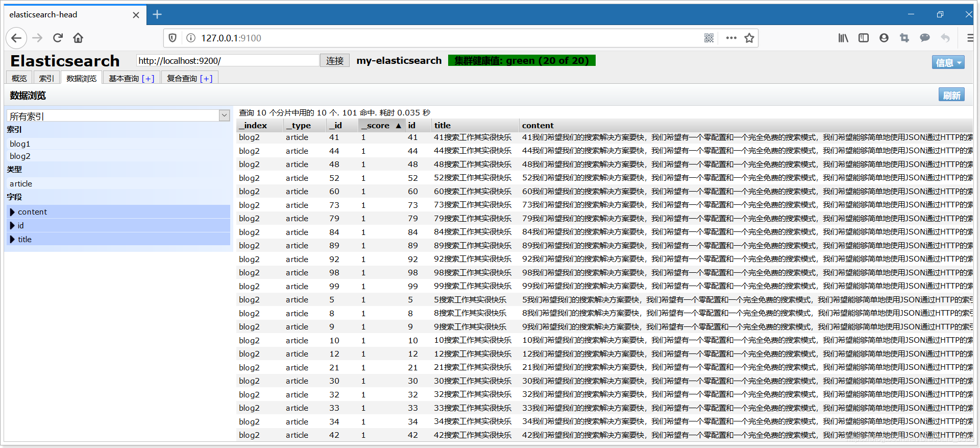
Task: Open the QR code icon in address bar
Action: [x=709, y=38]
